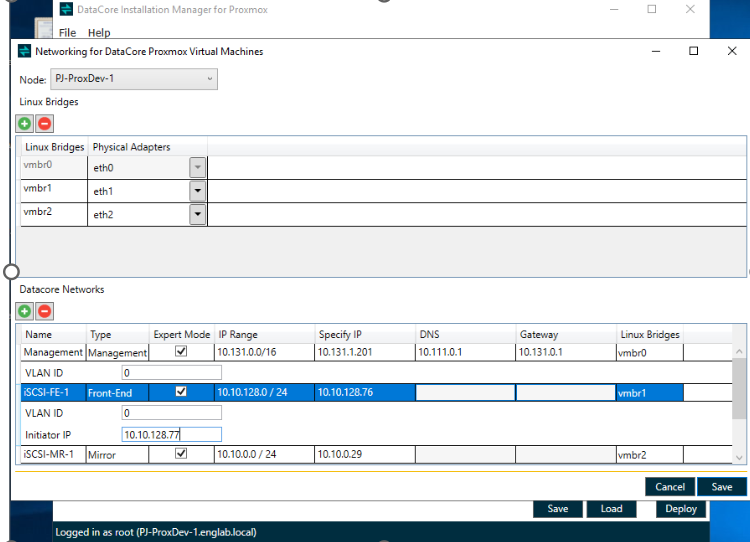This screenshot has width=750, height=542.
Task: Click Cancel in the Networking dialog
Action: pyautogui.click(x=670, y=487)
